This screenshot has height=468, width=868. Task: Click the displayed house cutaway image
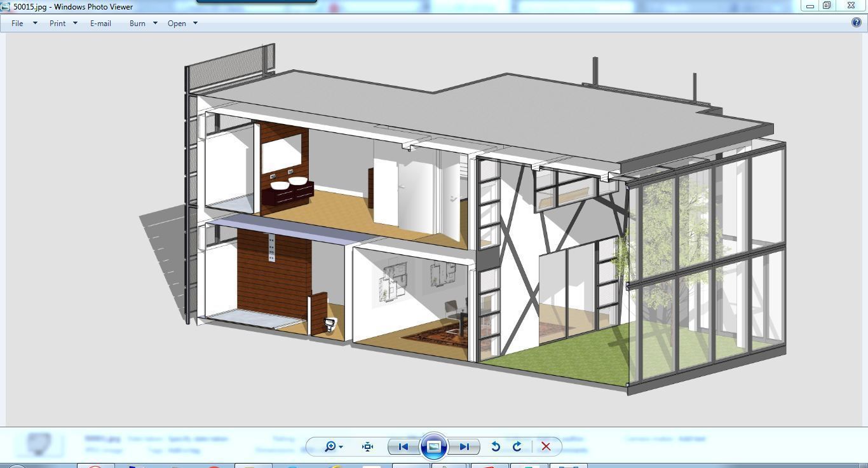pos(463,219)
